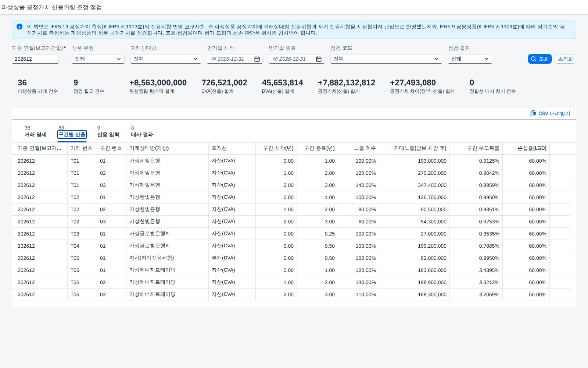Click the blue information icon in banner
Viewport: 588px width, 368px height.
click(x=19, y=26)
